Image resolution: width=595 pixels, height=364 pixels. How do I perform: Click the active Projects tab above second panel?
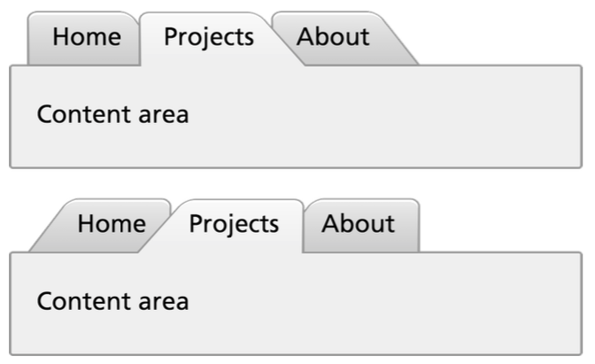coord(234,224)
